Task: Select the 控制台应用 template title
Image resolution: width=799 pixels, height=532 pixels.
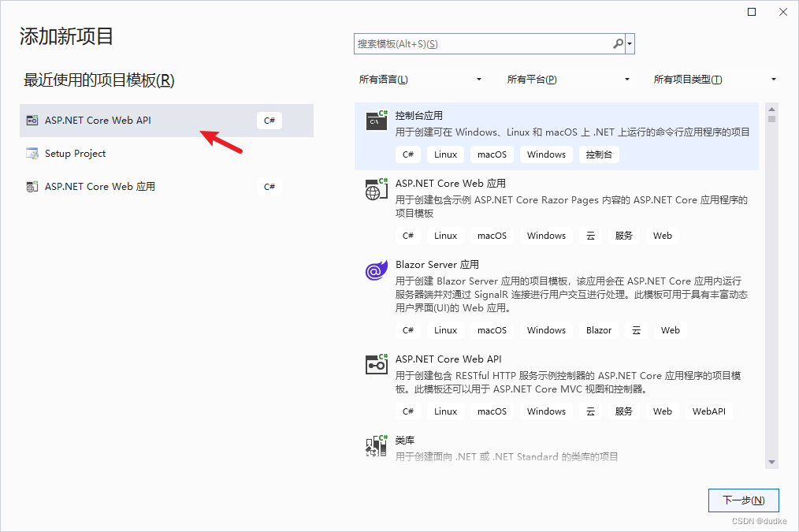Action: [419, 116]
